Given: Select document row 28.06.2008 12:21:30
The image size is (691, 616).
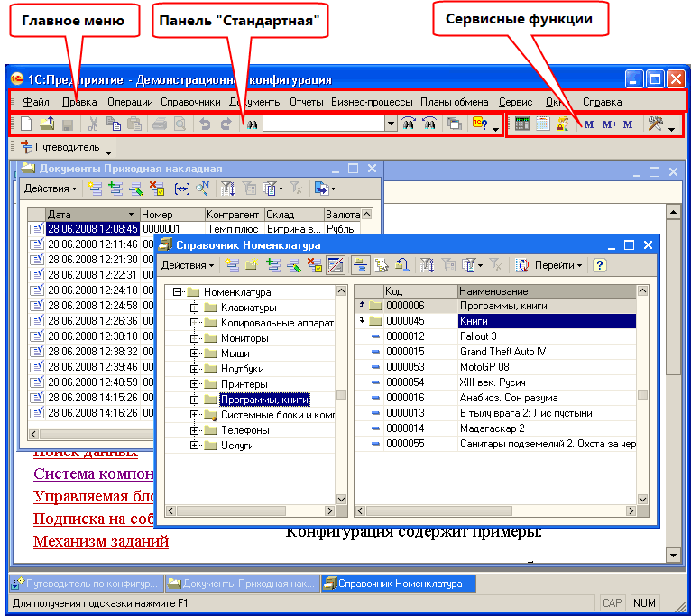Looking at the screenshot, I should tap(92, 260).
